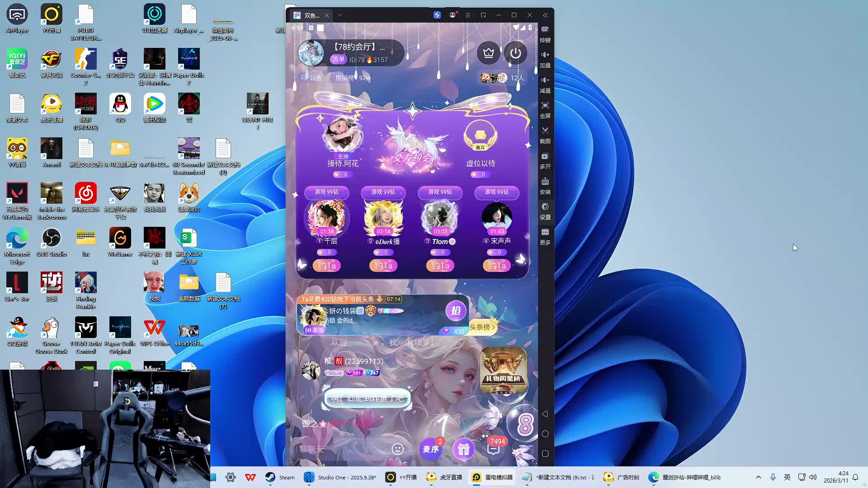
Task: Open the 头条榜 headline ranking tab
Action: (x=481, y=327)
